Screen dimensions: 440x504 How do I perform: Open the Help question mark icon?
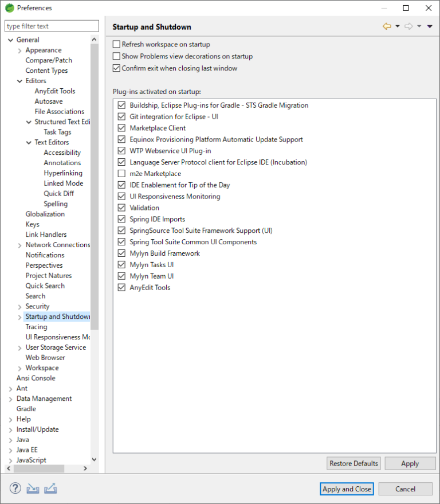pyautogui.click(x=15, y=489)
